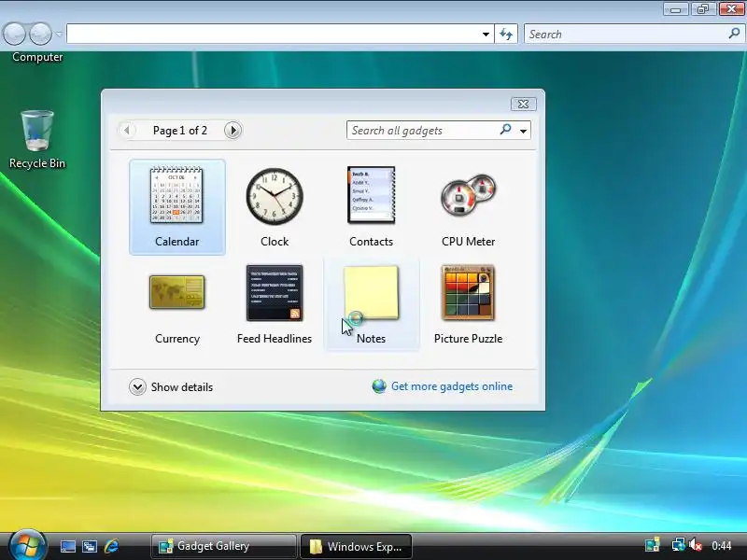Click Explorer search magnifier icon
The height and width of the screenshot is (560, 747).
[x=734, y=34]
